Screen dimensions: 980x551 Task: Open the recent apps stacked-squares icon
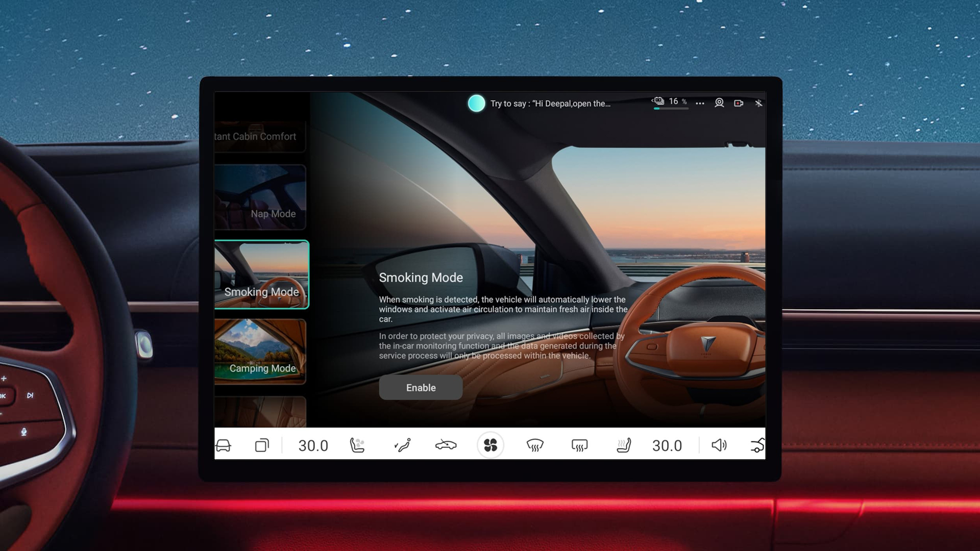(x=262, y=445)
